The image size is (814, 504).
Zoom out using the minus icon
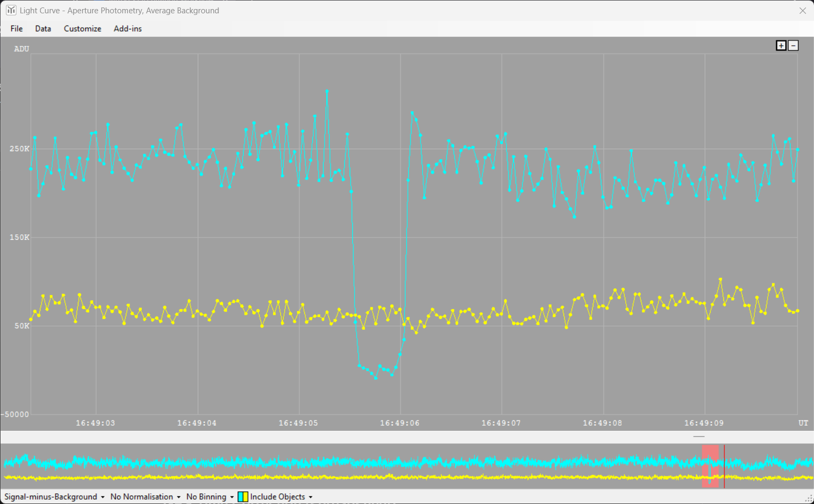pos(793,46)
